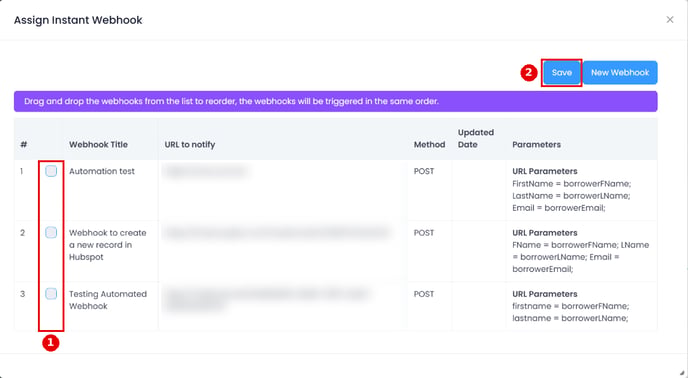Tick the Hubspot record webhook checkbox
The width and height of the screenshot is (688, 378).
[x=51, y=232]
